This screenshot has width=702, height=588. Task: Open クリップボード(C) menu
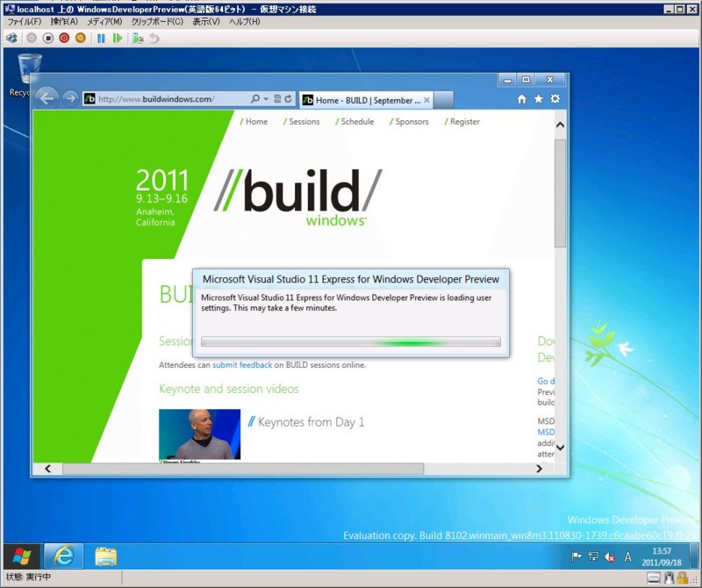tap(157, 21)
